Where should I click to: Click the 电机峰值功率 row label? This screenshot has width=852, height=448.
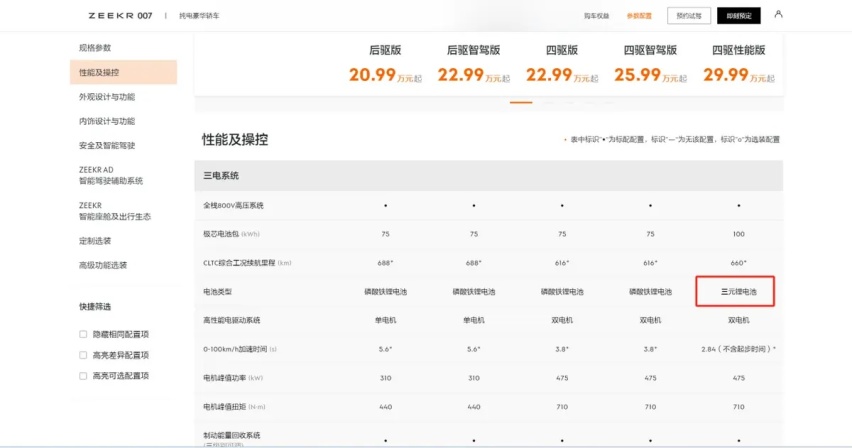coord(233,378)
